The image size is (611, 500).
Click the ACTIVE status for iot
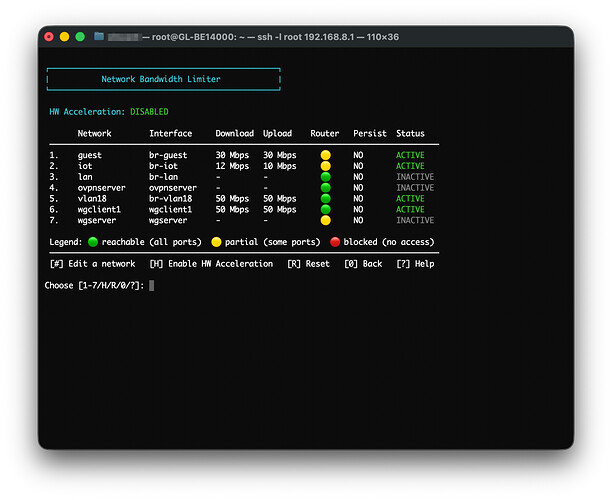(x=410, y=166)
